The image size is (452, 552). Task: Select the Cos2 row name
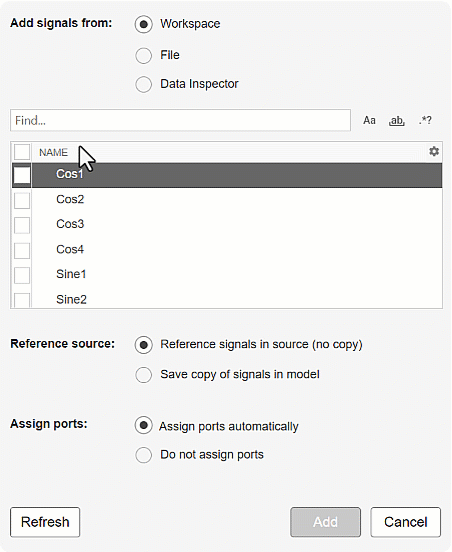pos(70,200)
